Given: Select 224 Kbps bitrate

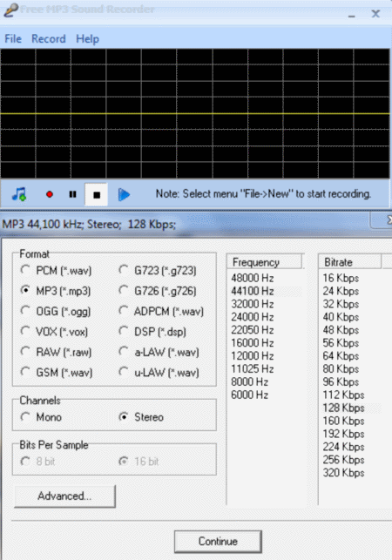Looking at the screenshot, I should (343, 447).
